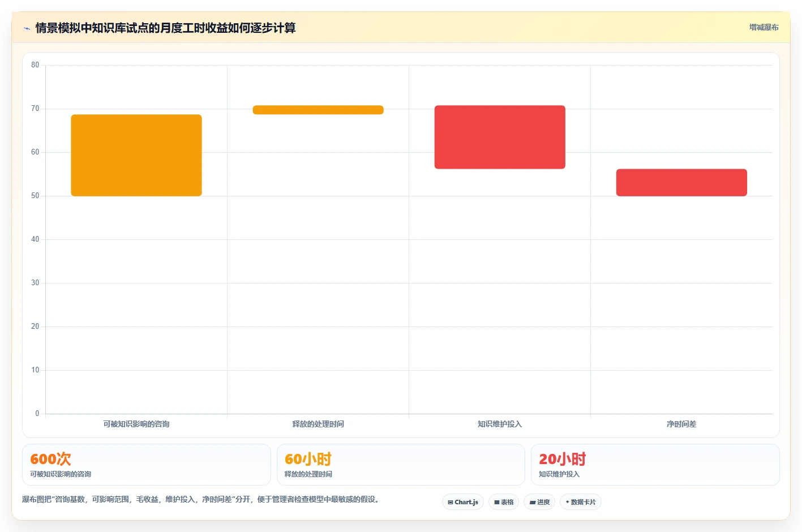Select the 表格 chip
This screenshot has width=802, height=532.
504,502
